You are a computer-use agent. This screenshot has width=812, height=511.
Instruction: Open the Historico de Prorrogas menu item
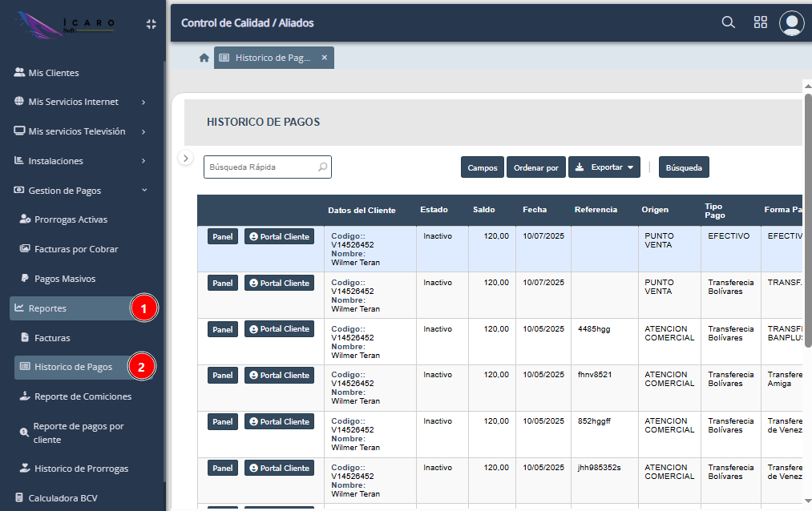(x=81, y=469)
